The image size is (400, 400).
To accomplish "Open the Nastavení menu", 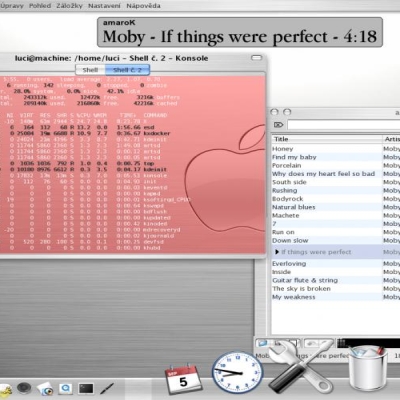I will point(104,6).
